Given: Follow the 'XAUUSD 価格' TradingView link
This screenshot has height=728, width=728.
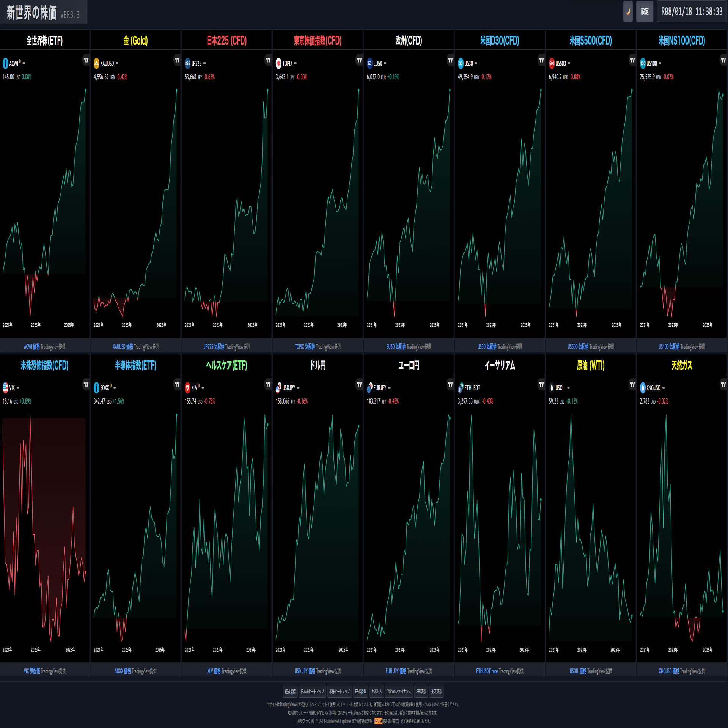Looking at the screenshot, I should tap(123, 347).
